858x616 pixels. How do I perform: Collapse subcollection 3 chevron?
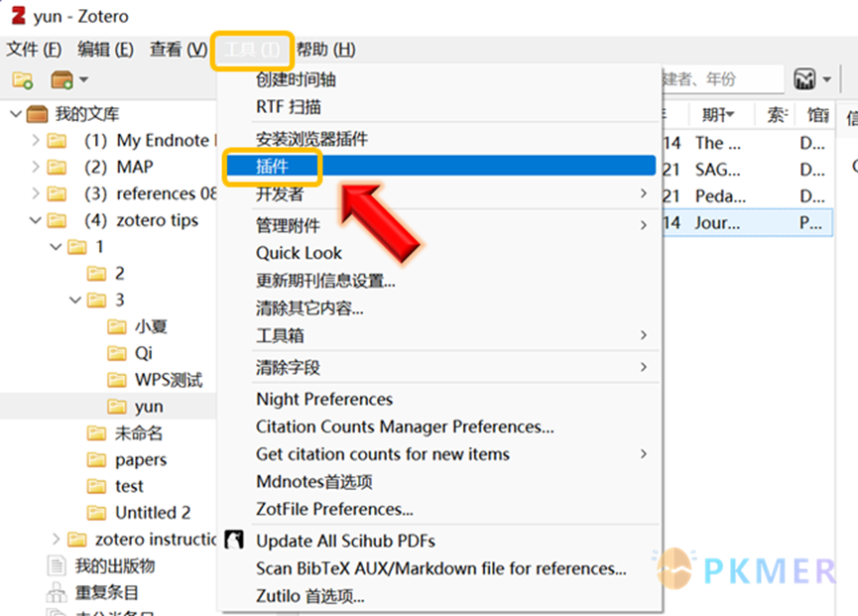click(75, 301)
